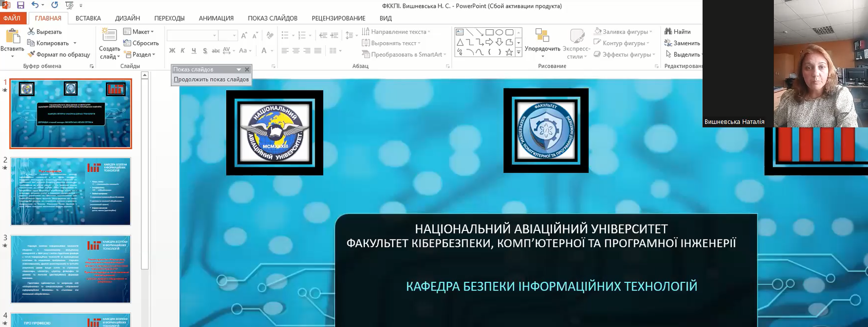The width and height of the screenshot is (868, 327).
Task: Toggle underline (Ч) formatting
Action: [x=194, y=50]
